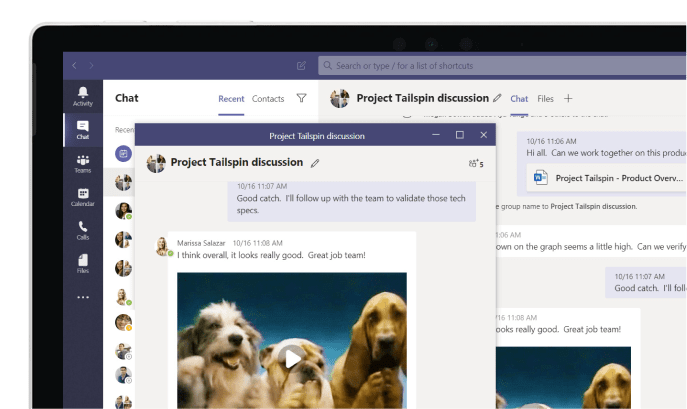Add a tab with the plus icon
This screenshot has height=409, width=687.
click(568, 99)
